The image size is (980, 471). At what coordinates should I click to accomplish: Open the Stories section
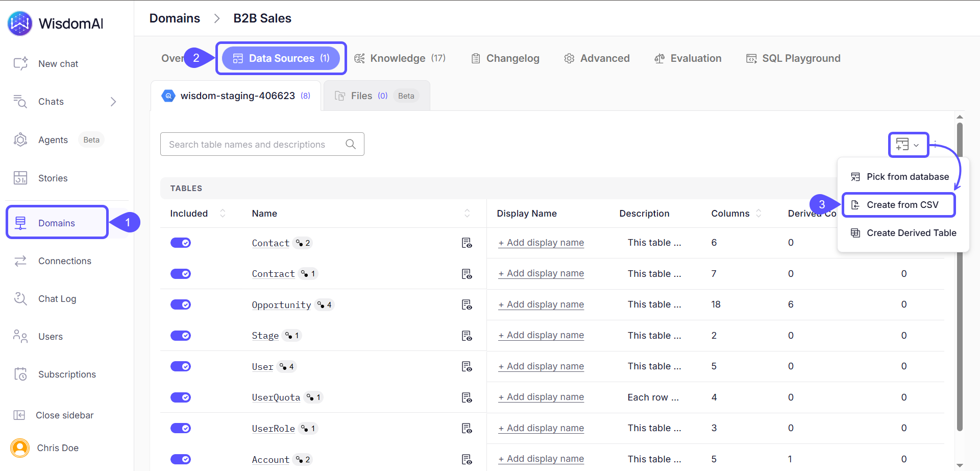[53, 178]
